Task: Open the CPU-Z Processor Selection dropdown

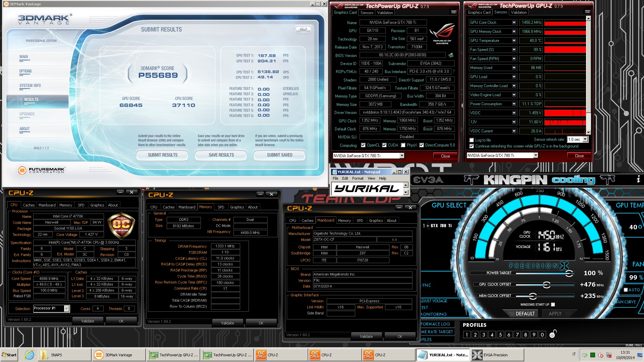Action: pos(66,308)
